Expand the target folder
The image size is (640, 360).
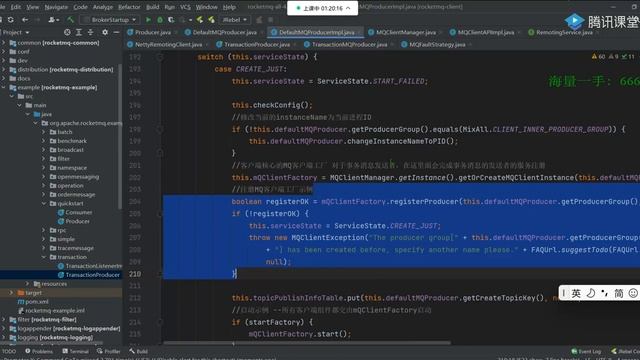[x=11, y=293]
